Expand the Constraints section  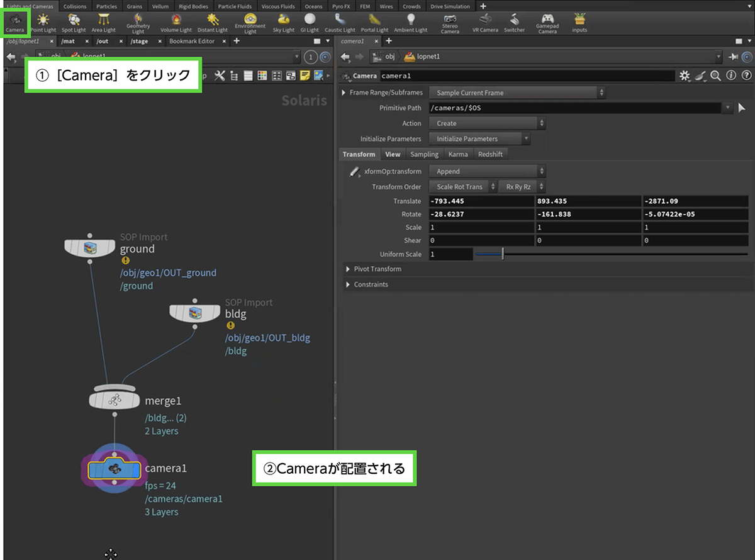pyautogui.click(x=371, y=284)
